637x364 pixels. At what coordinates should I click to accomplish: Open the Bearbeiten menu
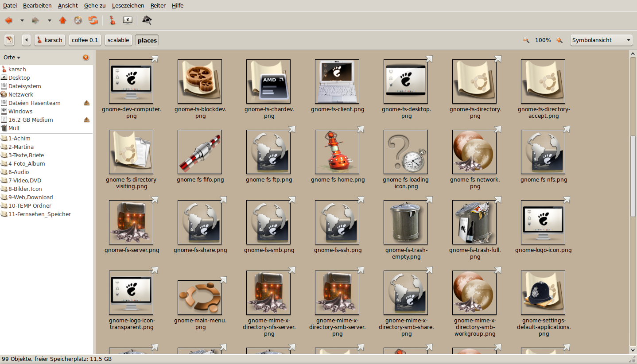point(37,5)
